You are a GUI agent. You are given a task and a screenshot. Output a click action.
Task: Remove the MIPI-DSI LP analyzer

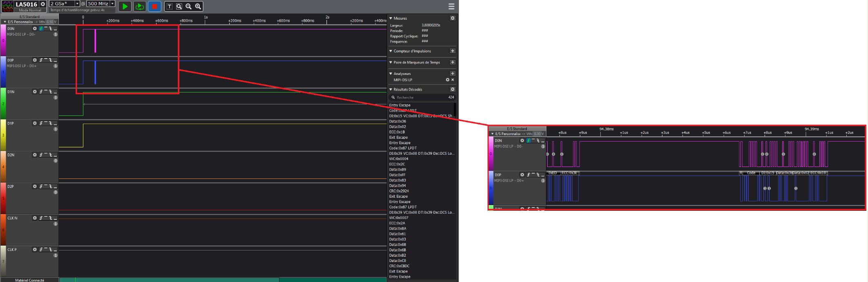point(453,80)
